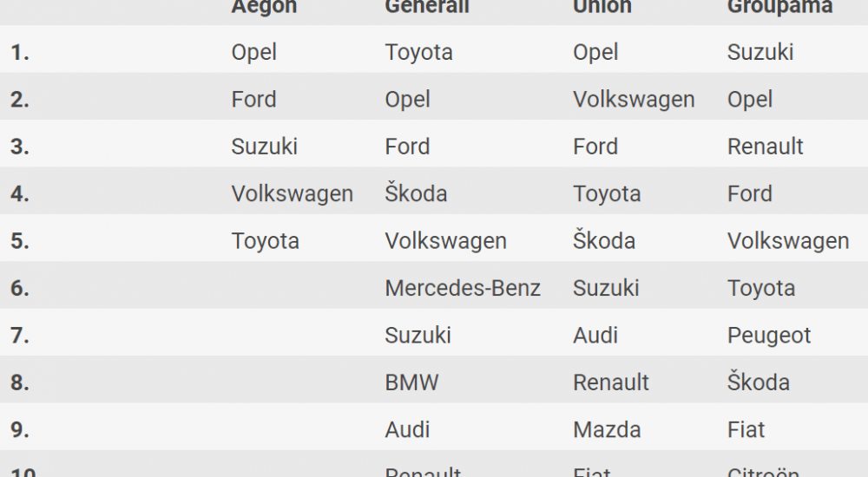This screenshot has width=868, height=477.
Task: Click Volkswagen in the Union column
Action: [634, 100]
